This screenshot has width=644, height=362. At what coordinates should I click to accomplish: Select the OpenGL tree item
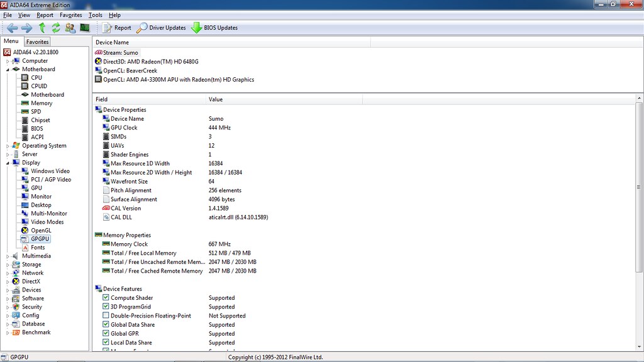[41, 231]
